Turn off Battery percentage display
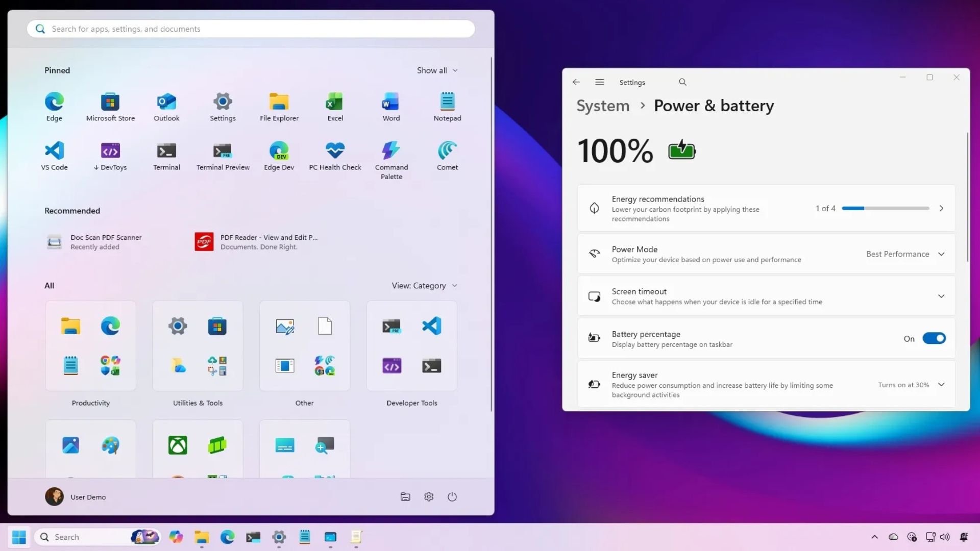Viewport: 980px width, 551px height. (x=934, y=338)
